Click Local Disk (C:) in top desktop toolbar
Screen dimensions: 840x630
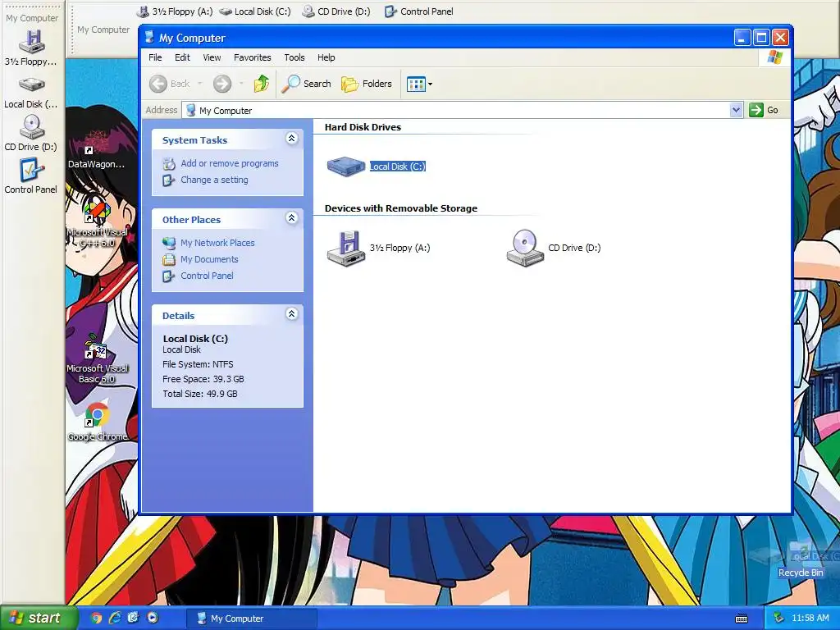255,11
